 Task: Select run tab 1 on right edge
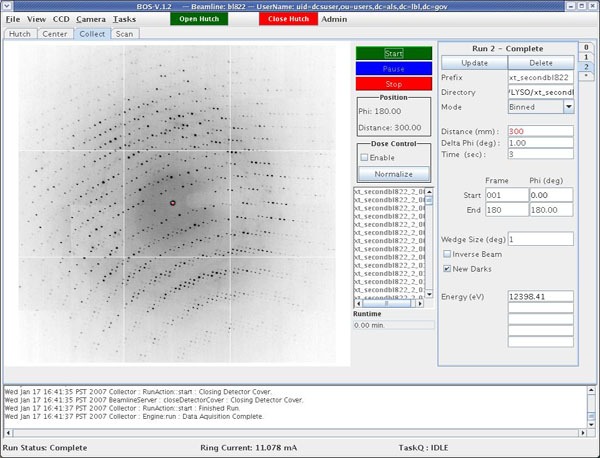586,58
